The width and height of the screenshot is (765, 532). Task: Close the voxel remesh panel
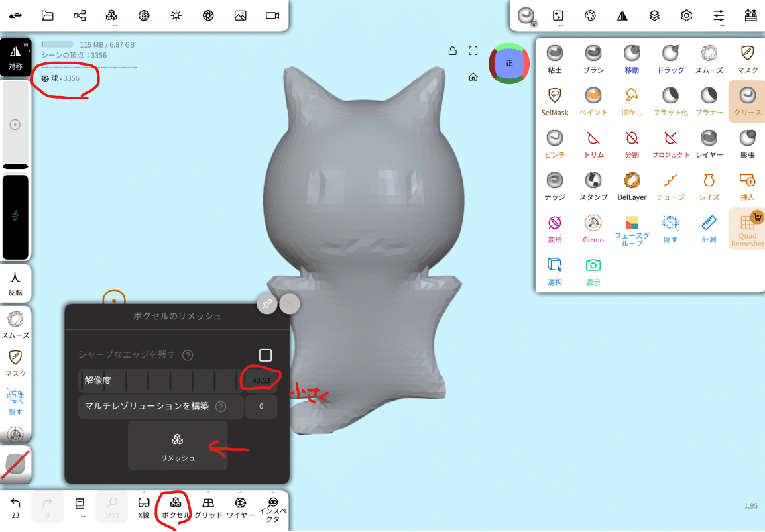[x=290, y=304]
